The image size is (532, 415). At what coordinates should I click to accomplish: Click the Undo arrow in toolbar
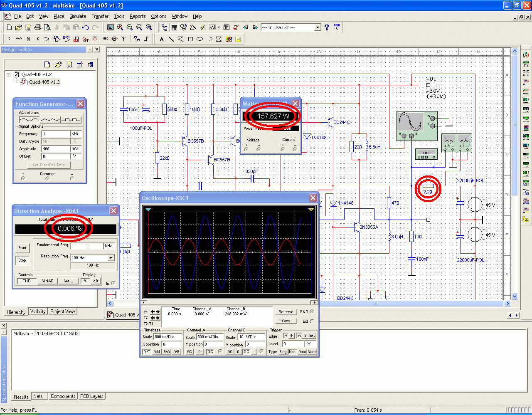click(86, 27)
